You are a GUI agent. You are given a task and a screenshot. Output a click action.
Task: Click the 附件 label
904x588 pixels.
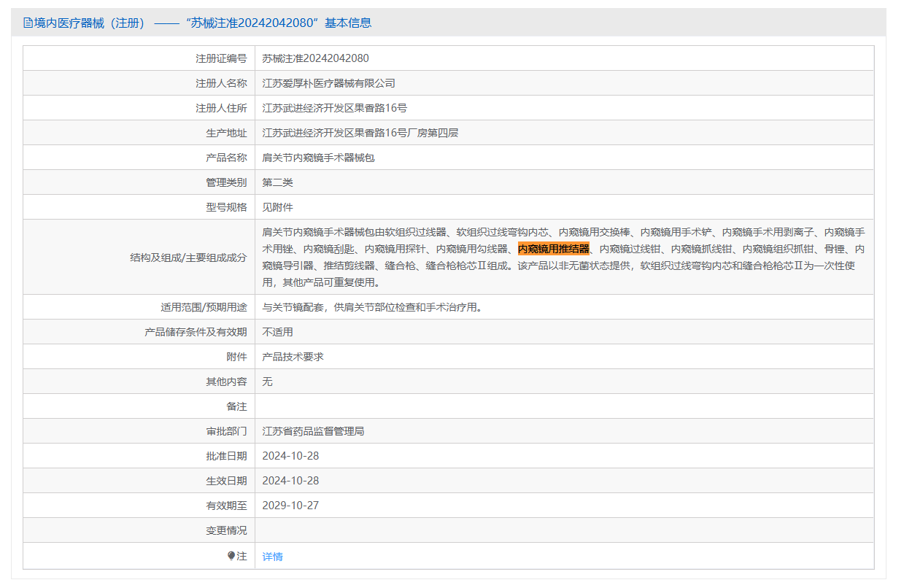[236, 357]
